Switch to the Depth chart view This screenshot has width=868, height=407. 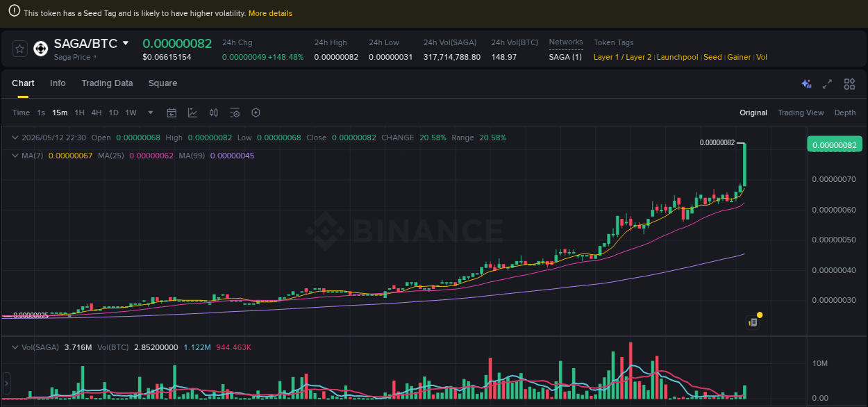[x=845, y=113]
